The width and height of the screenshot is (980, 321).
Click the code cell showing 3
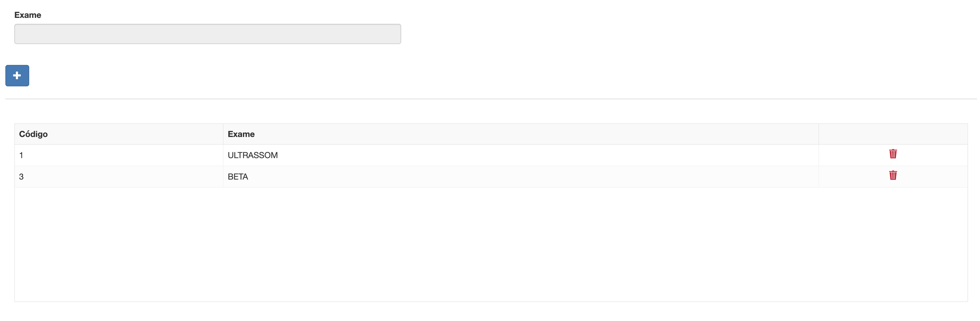tap(21, 177)
